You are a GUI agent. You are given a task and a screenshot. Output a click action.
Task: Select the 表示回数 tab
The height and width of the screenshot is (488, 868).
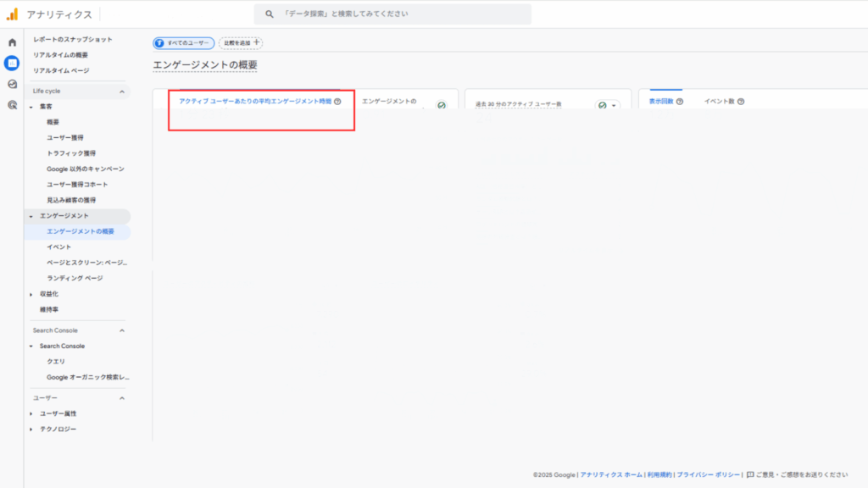pyautogui.click(x=660, y=102)
